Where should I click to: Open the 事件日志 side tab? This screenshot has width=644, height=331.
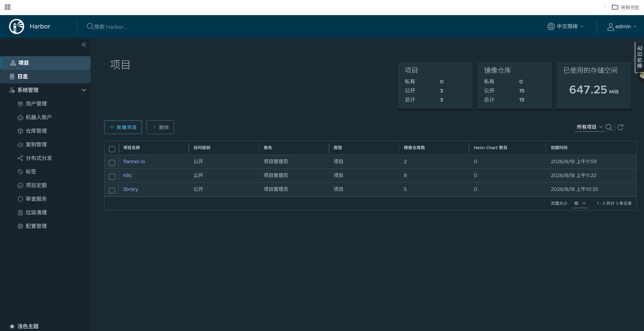639,57
